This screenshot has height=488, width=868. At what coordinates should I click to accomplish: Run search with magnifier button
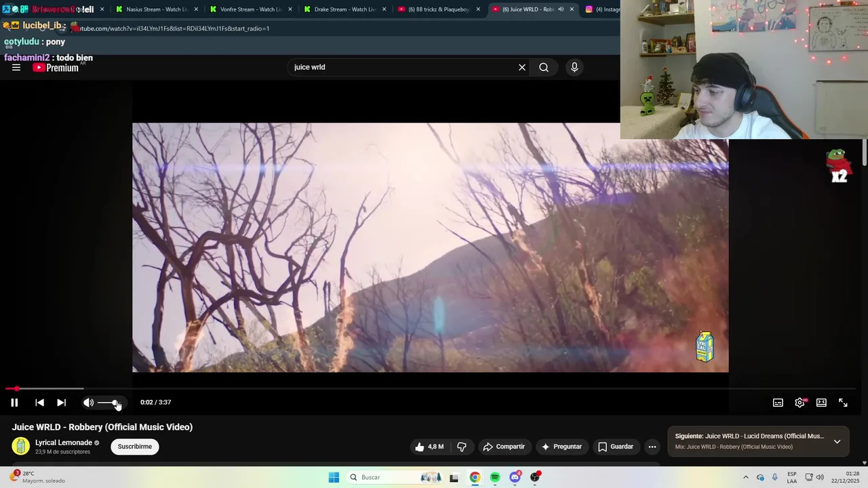pyautogui.click(x=544, y=67)
